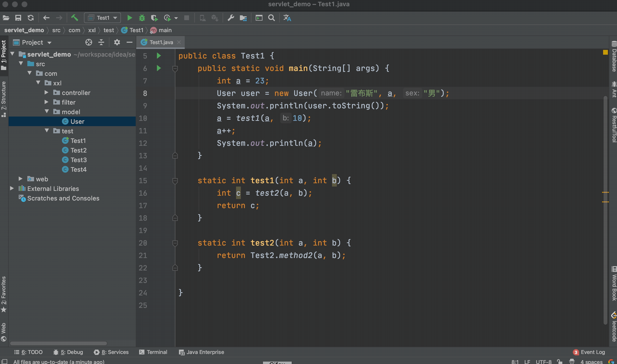Collapse the model folder in tree

[47, 112]
